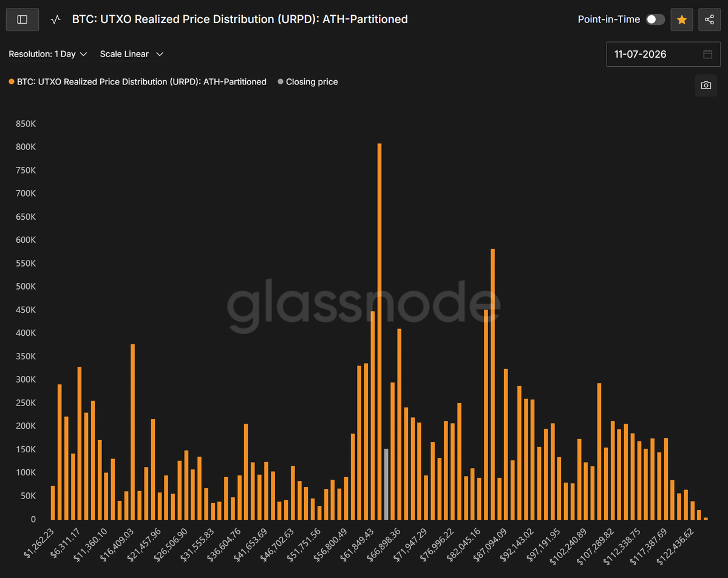
Task: Open the share icon menu
Action: [709, 19]
